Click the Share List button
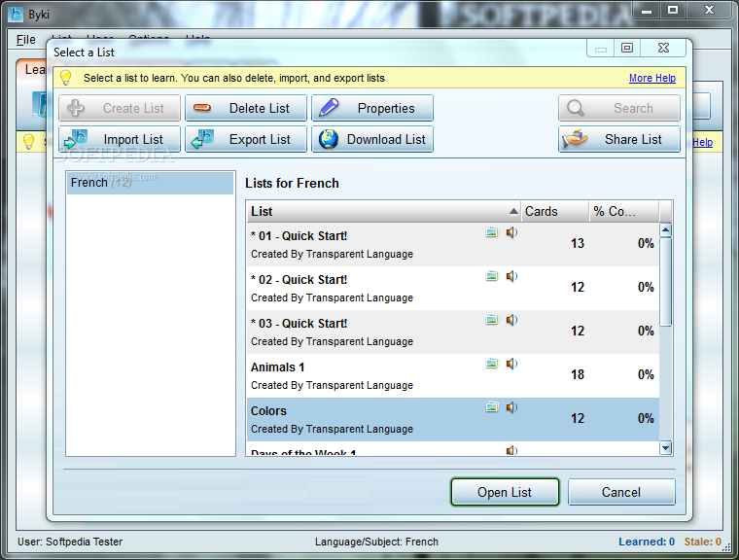The width and height of the screenshot is (739, 560). [618, 139]
